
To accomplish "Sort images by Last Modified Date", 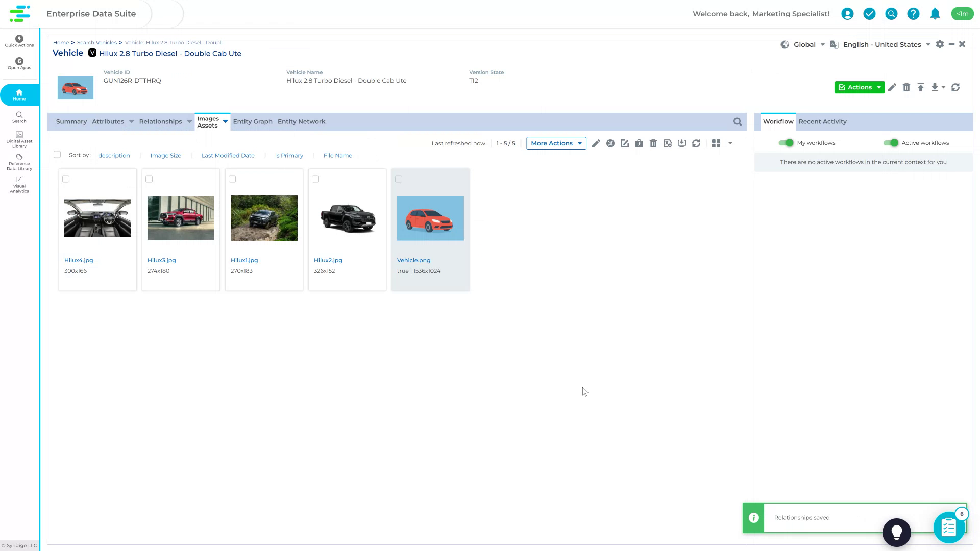I will tap(228, 155).
